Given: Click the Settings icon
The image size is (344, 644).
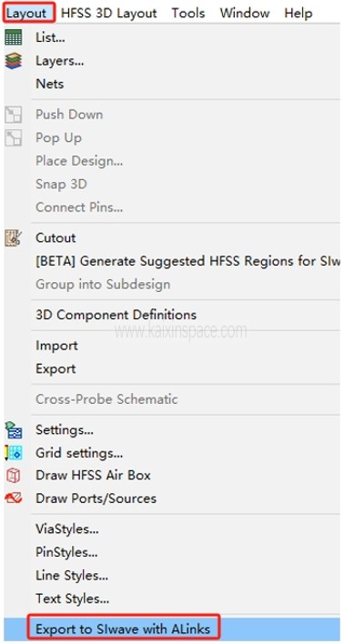Looking at the screenshot, I should click(x=13, y=430).
